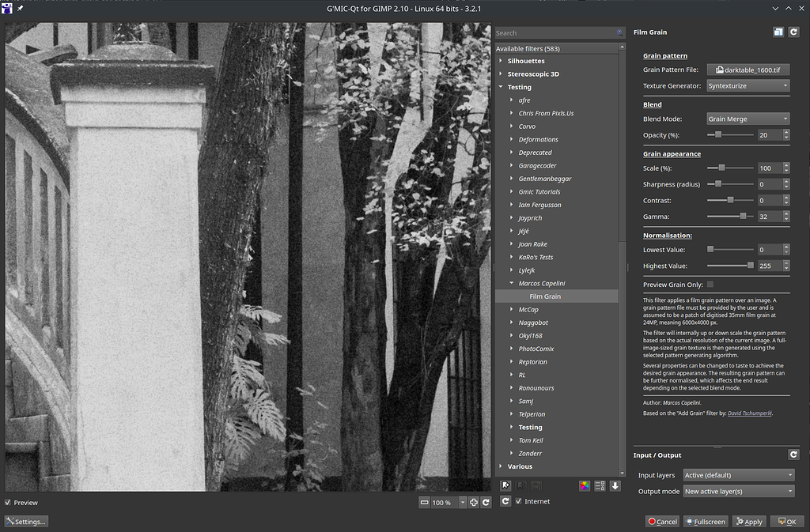This screenshot has width=810, height=532.
Task: Click inside the filter Search field
Action: (x=554, y=33)
